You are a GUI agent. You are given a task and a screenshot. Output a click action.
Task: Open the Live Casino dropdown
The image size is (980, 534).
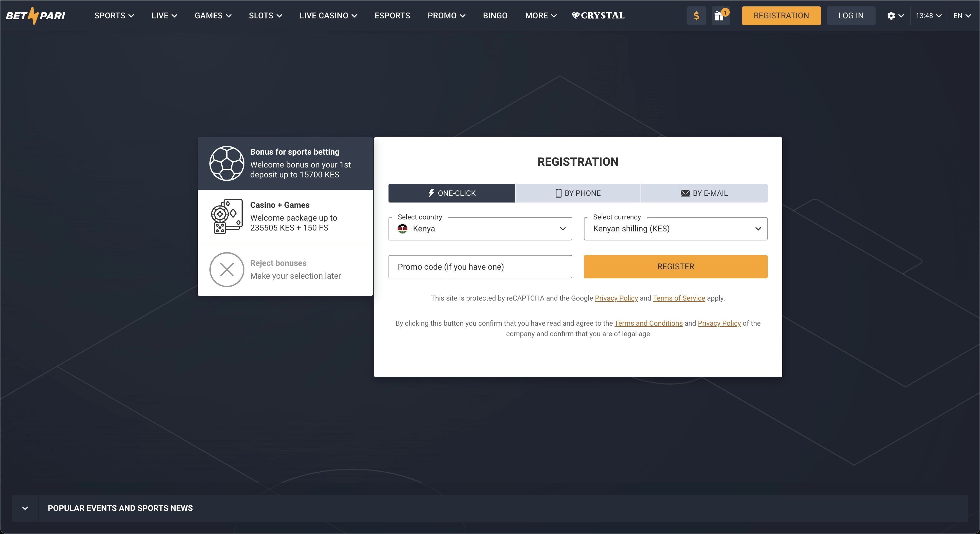(x=328, y=15)
